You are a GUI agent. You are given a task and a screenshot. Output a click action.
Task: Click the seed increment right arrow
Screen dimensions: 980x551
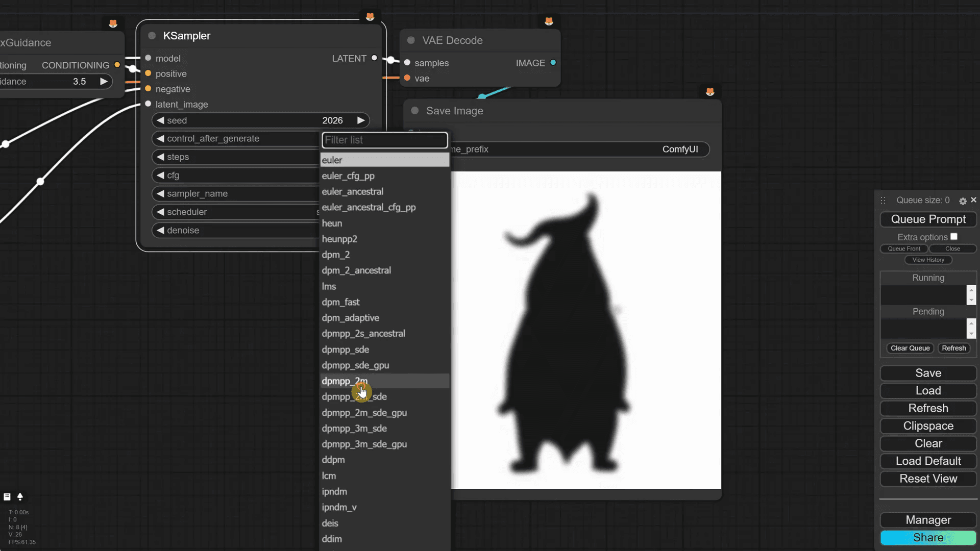pos(361,120)
